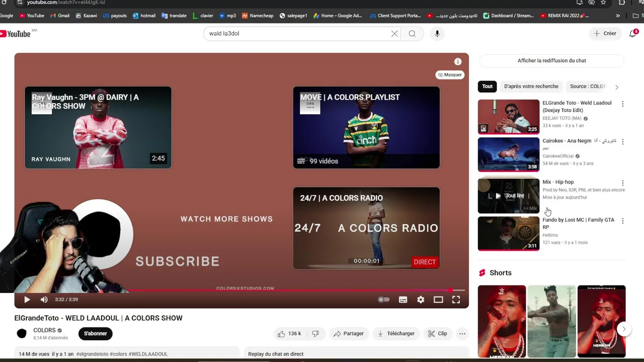This screenshot has height=362, width=644.
Task: Open the YouTube bookmark in bookmarks bar
Action: point(32,16)
